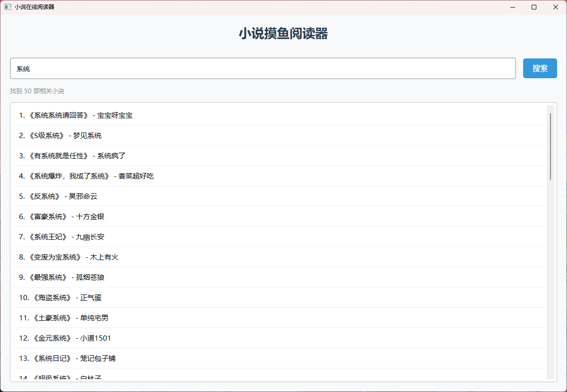This screenshot has height=392, width=567.
Task: Click the search input field containing 系统
Action: click(x=262, y=68)
